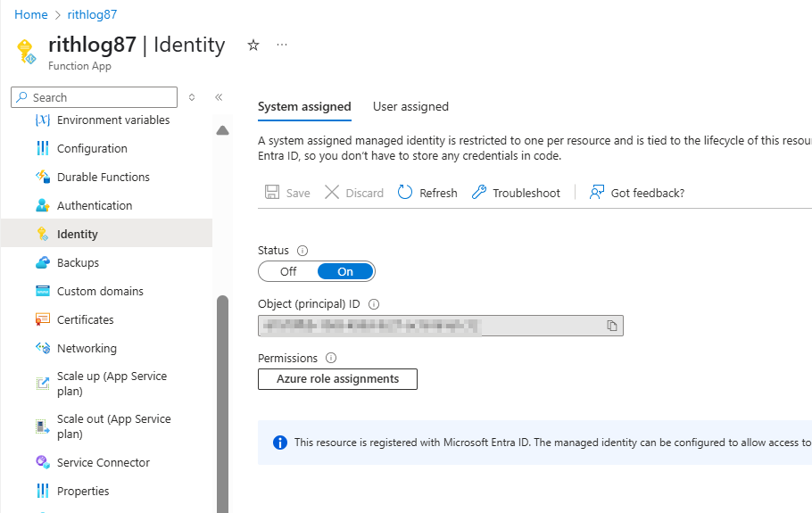Image resolution: width=812 pixels, height=513 pixels.
Task: Click the blue info icon in banner
Action: (x=280, y=443)
